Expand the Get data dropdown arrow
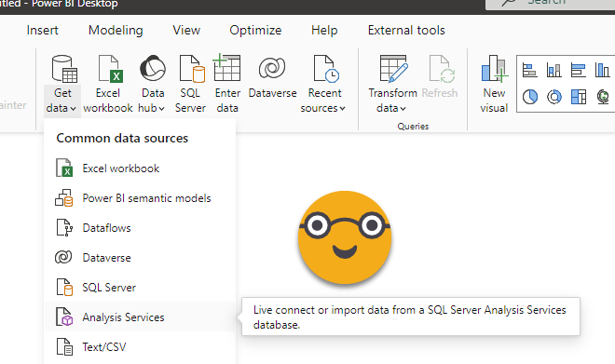The height and width of the screenshot is (364, 615). click(73, 109)
